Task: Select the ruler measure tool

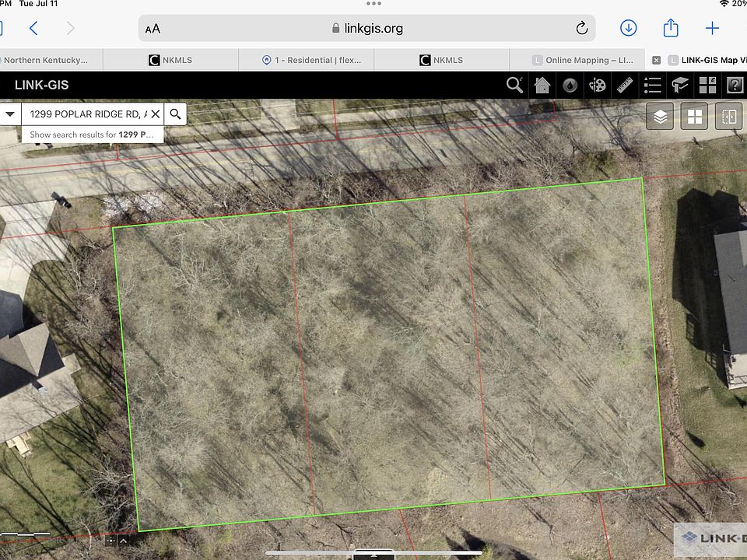Action: pyautogui.click(x=625, y=85)
